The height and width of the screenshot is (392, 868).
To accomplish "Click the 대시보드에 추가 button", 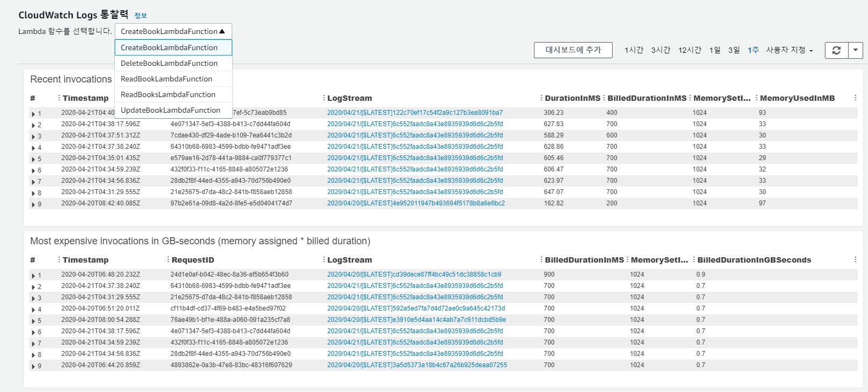I will (x=573, y=50).
